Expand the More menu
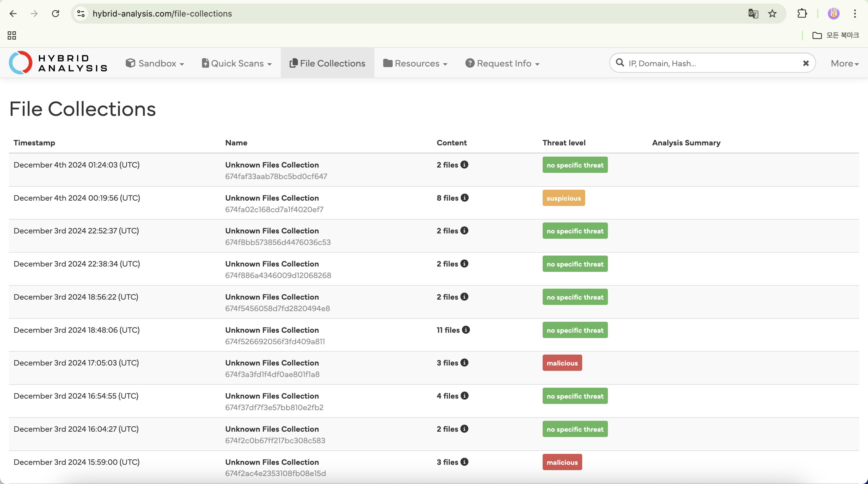 [844, 63]
